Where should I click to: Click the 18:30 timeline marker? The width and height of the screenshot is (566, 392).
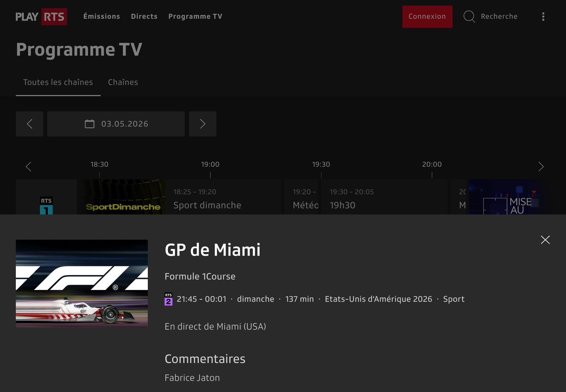[x=99, y=164]
